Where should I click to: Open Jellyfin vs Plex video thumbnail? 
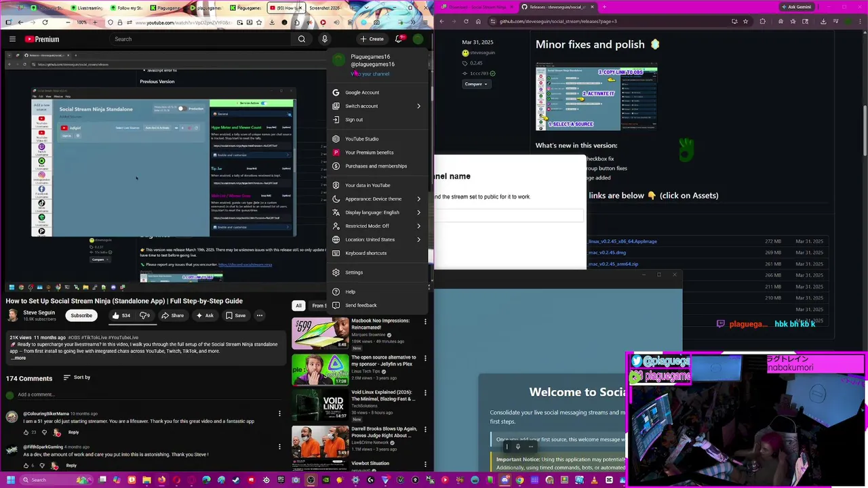click(320, 369)
